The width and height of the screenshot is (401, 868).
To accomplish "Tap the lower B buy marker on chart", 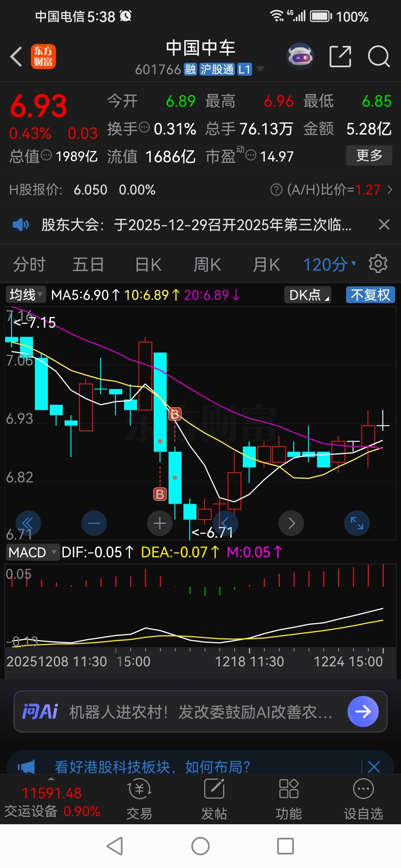I will (x=160, y=494).
